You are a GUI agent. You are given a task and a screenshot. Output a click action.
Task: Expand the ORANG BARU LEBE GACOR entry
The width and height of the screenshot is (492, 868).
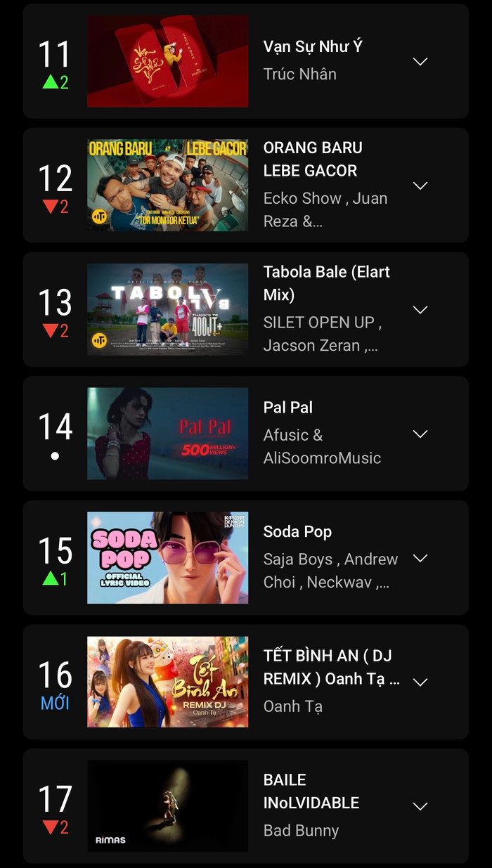coord(420,186)
